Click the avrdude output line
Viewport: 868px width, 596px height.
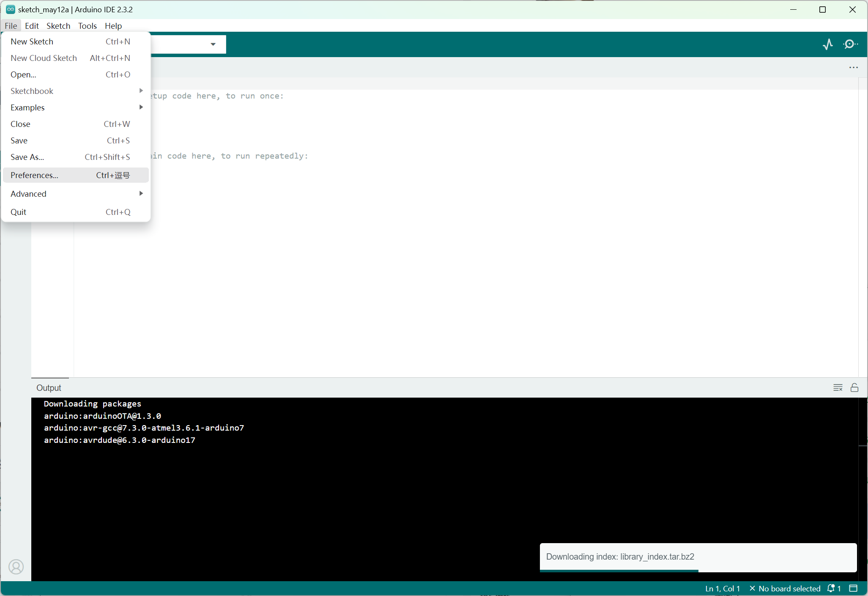click(x=120, y=440)
